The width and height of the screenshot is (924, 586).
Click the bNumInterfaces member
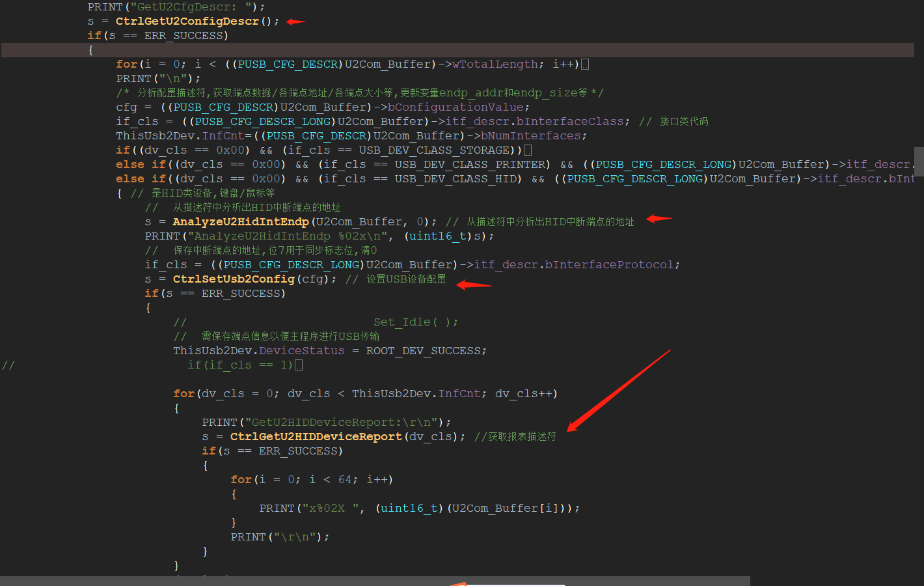tap(531, 135)
